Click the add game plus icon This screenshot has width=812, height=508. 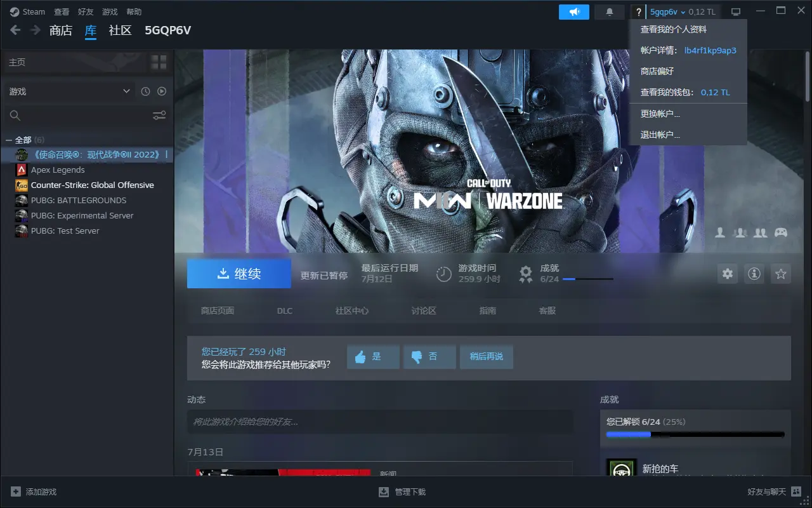[16, 492]
